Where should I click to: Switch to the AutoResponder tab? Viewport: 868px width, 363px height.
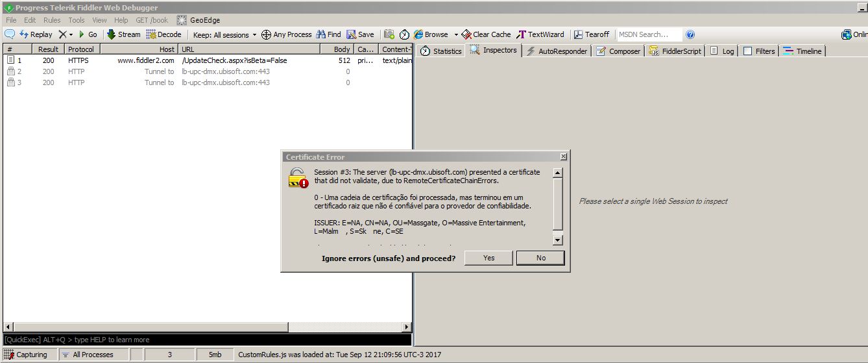pyautogui.click(x=557, y=51)
